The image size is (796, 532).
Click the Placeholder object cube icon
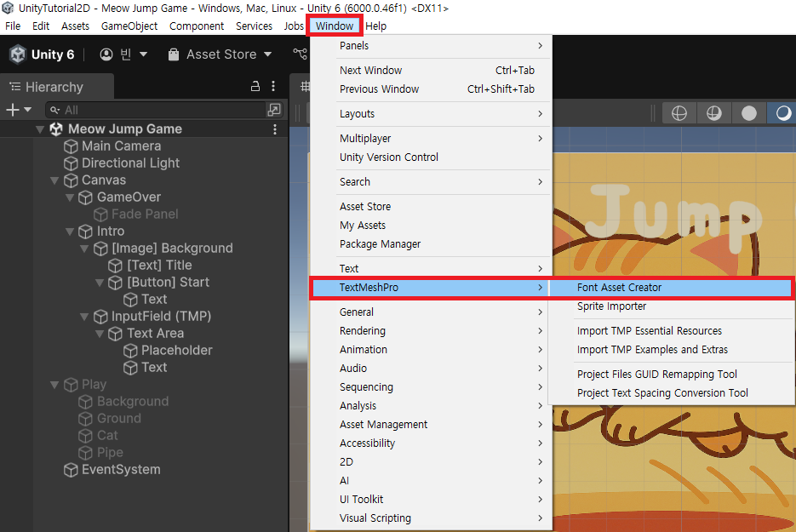click(x=130, y=351)
